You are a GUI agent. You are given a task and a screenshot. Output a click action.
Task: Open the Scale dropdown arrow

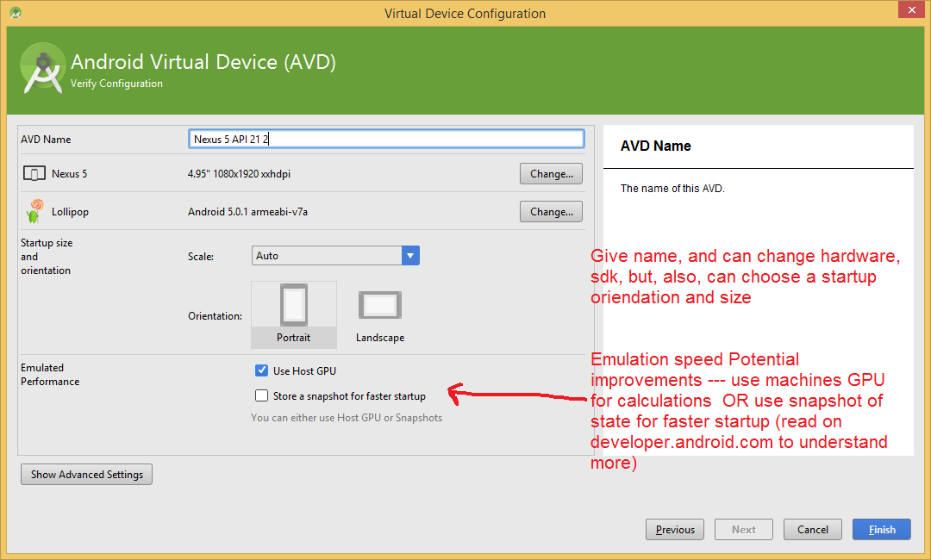coord(410,256)
